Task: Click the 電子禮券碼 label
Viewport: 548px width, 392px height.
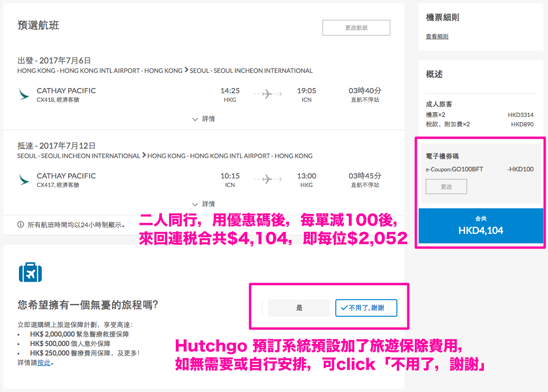Action: (442, 156)
